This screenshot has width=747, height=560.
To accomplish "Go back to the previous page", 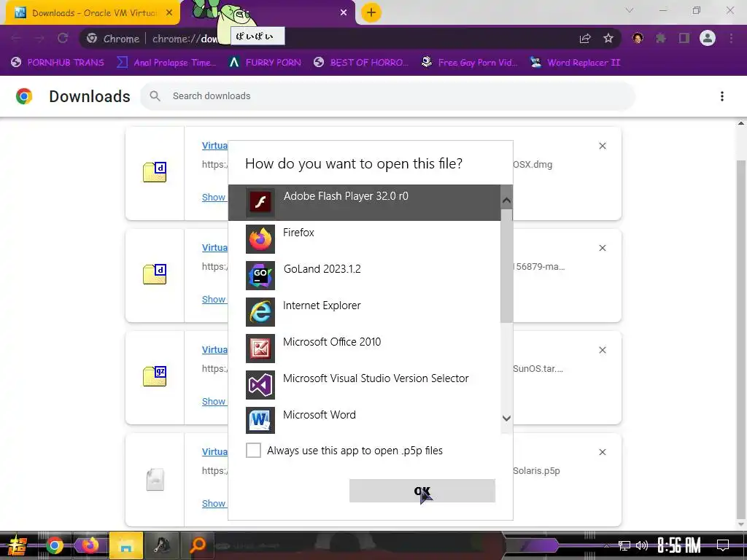I will pos(16,38).
